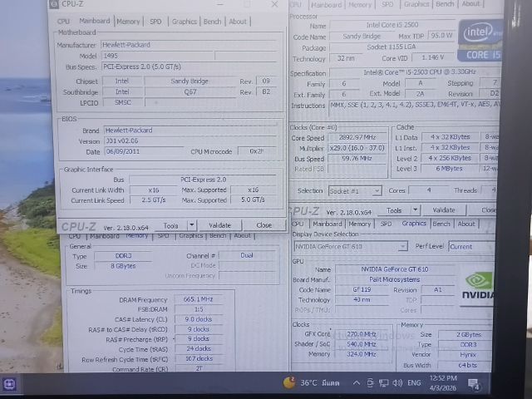Expand Tools dropdown arrow in CPU window
532x399 pixels.
(x=416, y=210)
